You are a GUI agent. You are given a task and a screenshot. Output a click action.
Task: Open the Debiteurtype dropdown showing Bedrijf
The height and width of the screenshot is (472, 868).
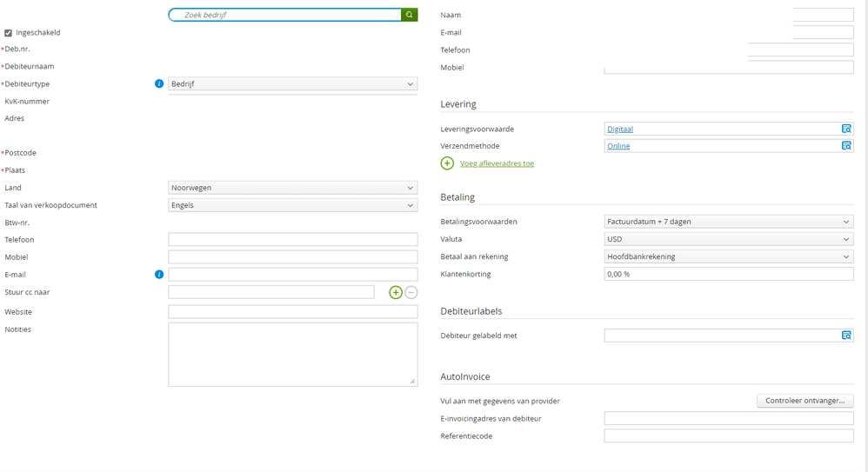(293, 83)
